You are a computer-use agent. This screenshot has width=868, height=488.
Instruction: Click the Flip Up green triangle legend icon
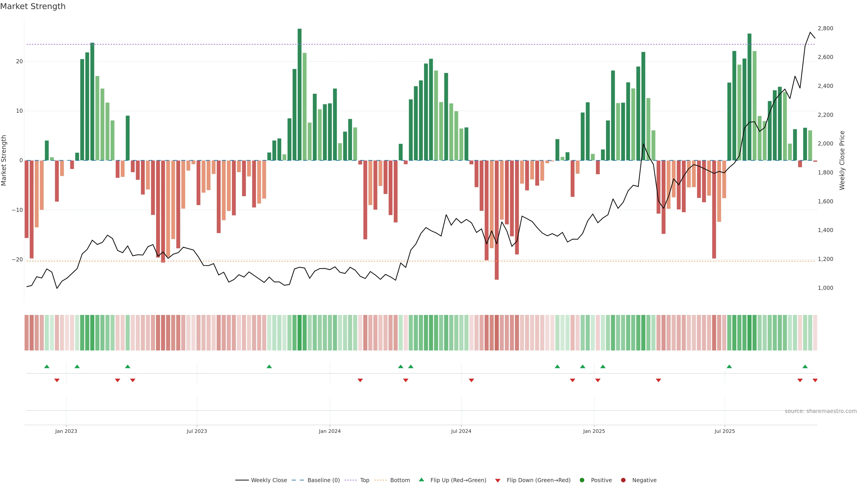point(421,480)
